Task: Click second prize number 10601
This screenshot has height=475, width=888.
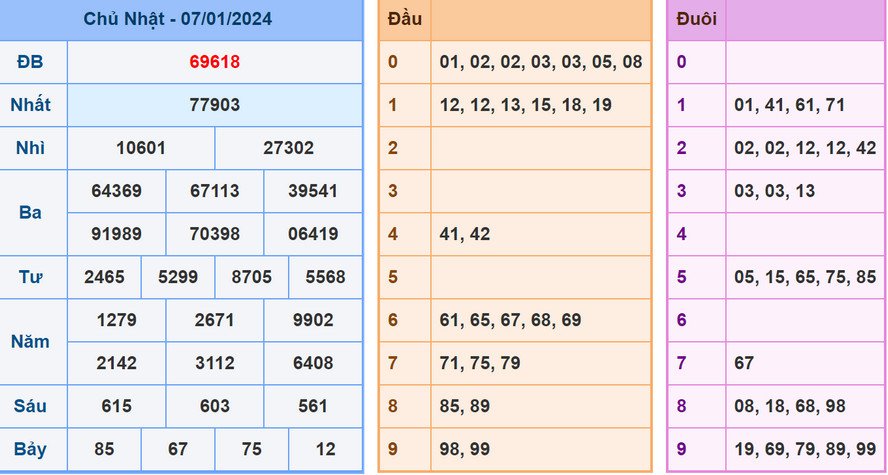Action: 141,148
